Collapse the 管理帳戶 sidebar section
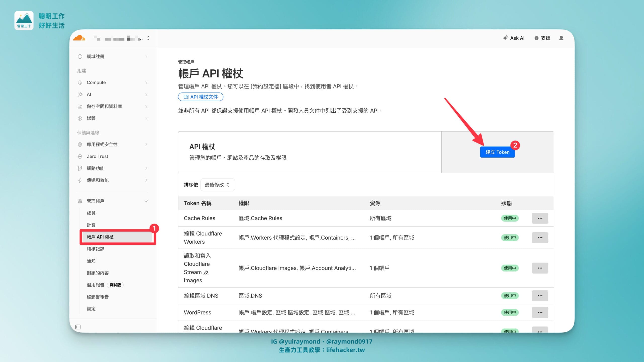 [146, 201]
